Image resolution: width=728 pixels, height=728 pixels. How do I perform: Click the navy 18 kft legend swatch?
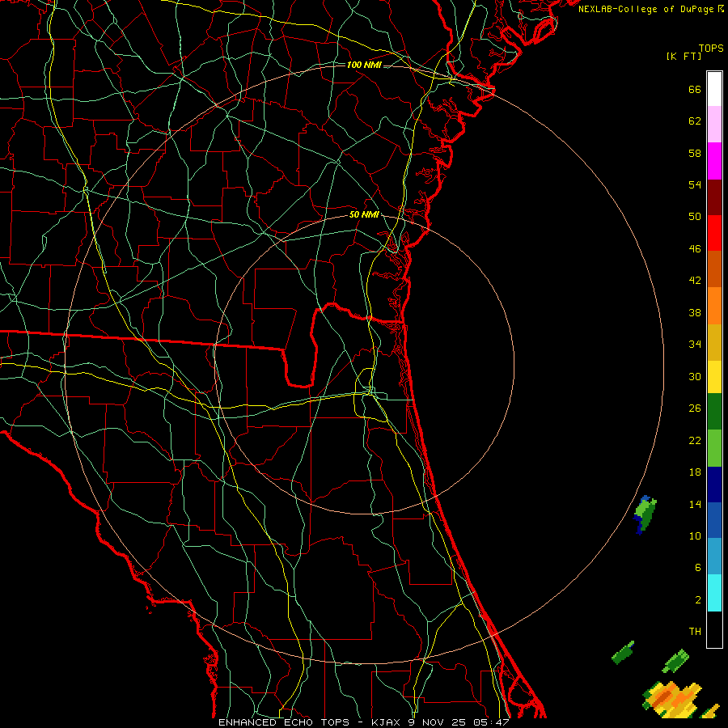point(714,485)
